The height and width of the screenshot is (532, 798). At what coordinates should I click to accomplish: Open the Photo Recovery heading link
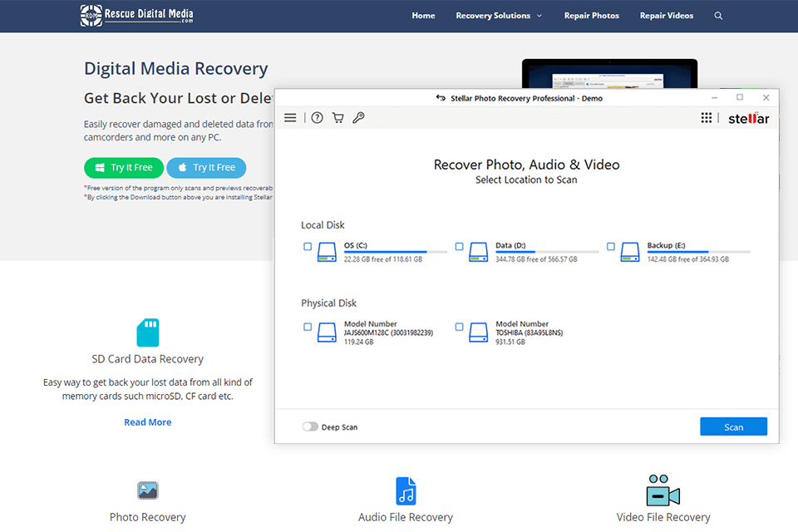(x=148, y=517)
